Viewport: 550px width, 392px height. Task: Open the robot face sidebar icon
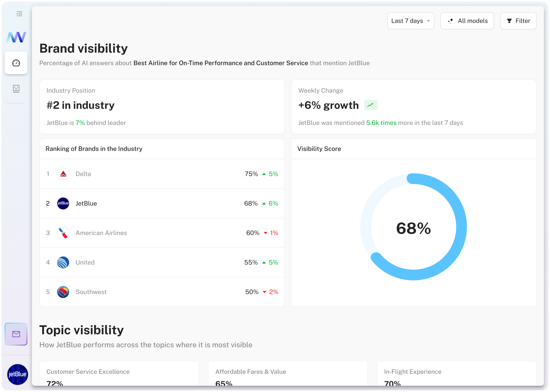16,89
